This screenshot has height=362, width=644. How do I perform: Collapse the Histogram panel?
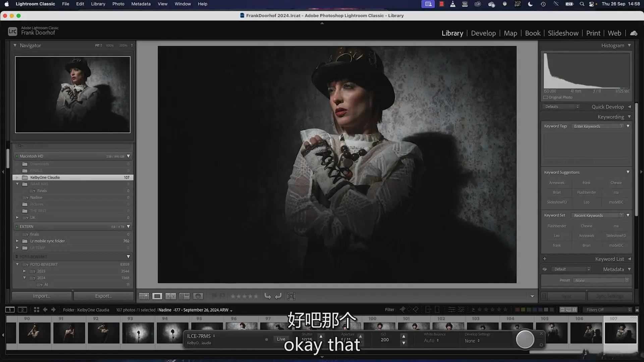pyautogui.click(x=629, y=45)
